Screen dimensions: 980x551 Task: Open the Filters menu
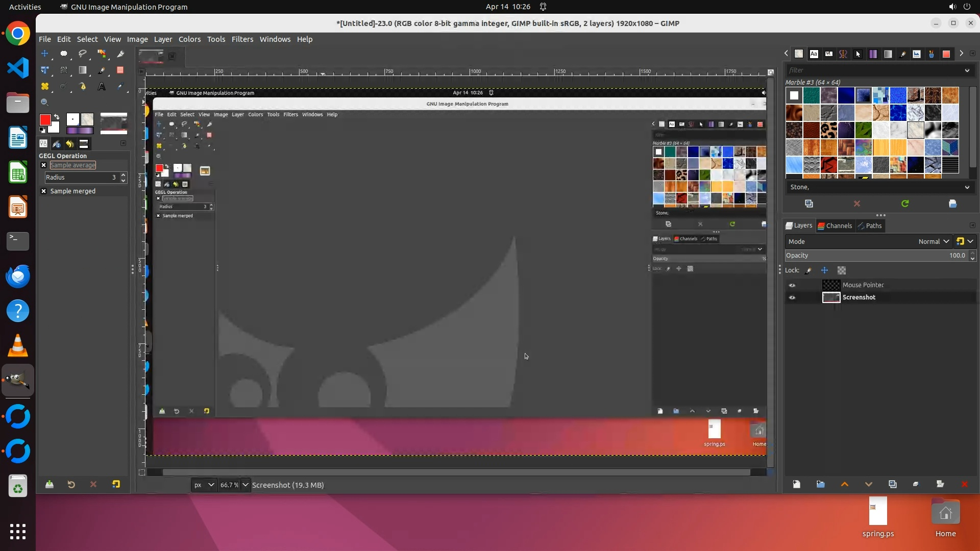pos(242,39)
